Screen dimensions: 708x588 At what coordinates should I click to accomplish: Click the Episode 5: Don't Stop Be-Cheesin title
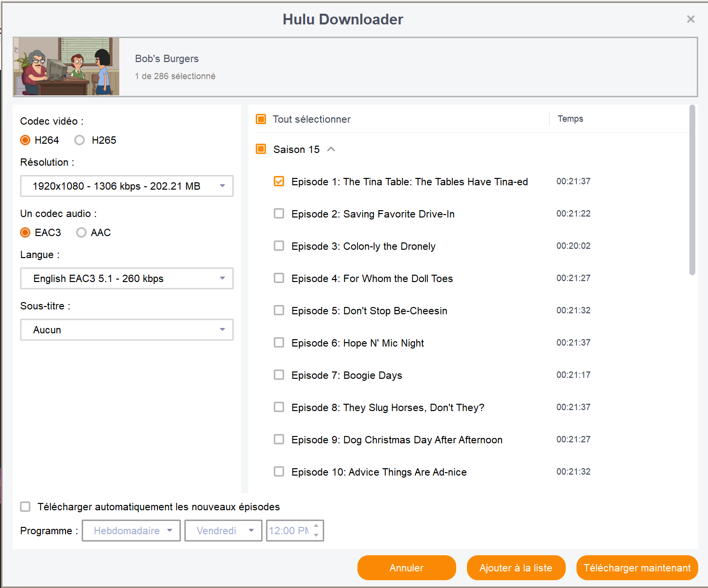point(369,311)
